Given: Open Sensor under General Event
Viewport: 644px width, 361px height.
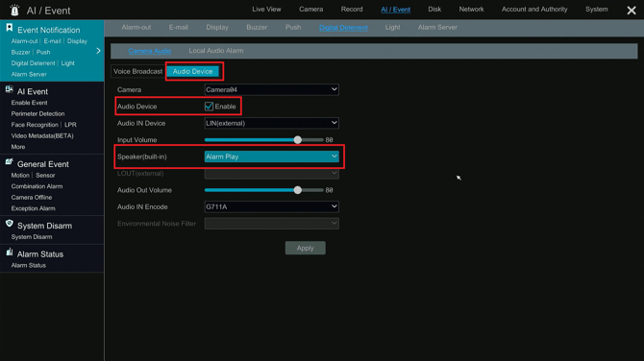Looking at the screenshot, I should pyautogui.click(x=45, y=175).
